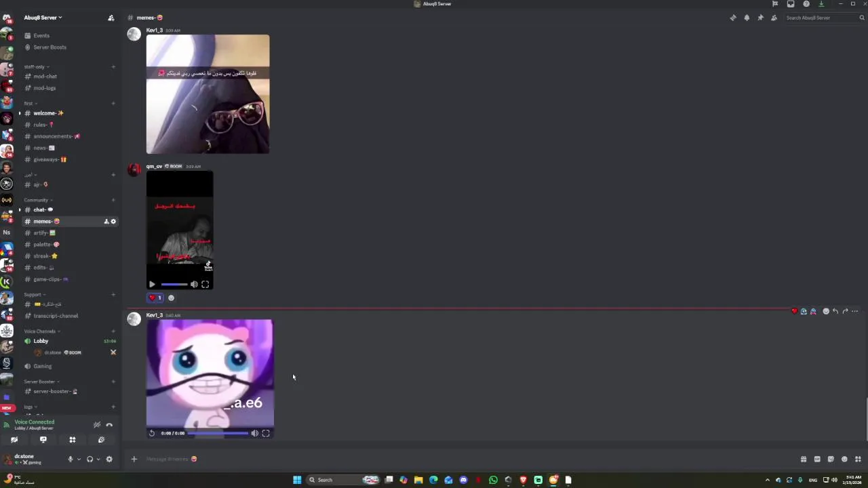Open the Threads icon in channel header
Viewport: 868px width, 488px height.
click(x=733, y=18)
